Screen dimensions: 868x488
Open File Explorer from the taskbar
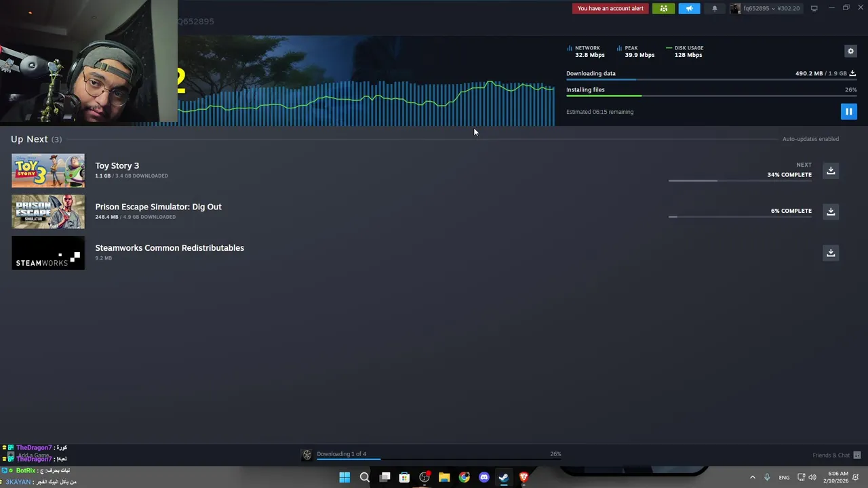[x=444, y=477]
